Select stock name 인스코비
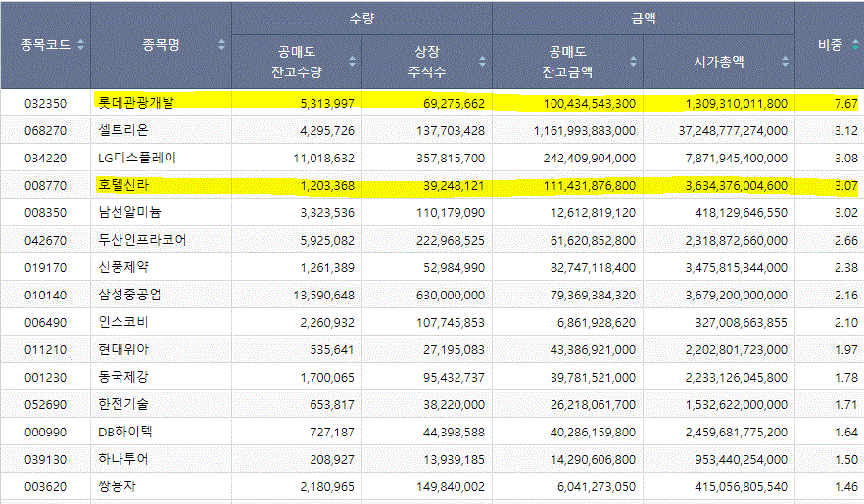This screenshot has height=504, width=864. point(123,322)
